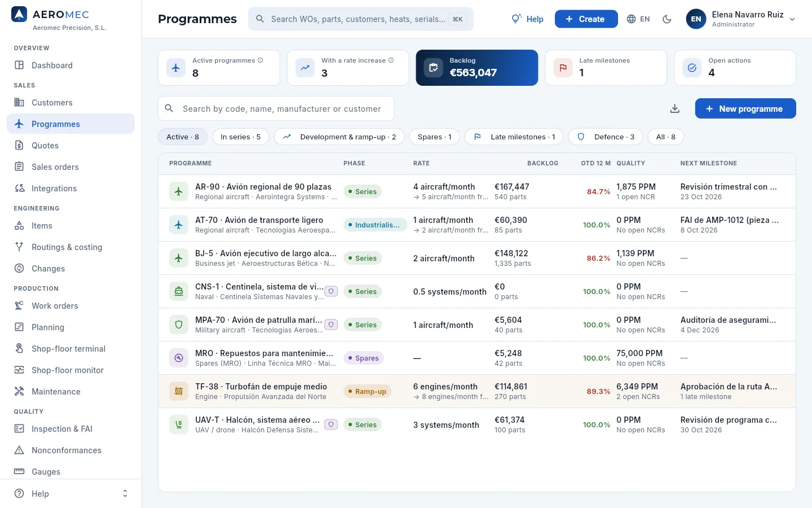This screenshot has height=508, width=812.
Task: Sort by the OTD 12 M column header
Action: (595, 163)
